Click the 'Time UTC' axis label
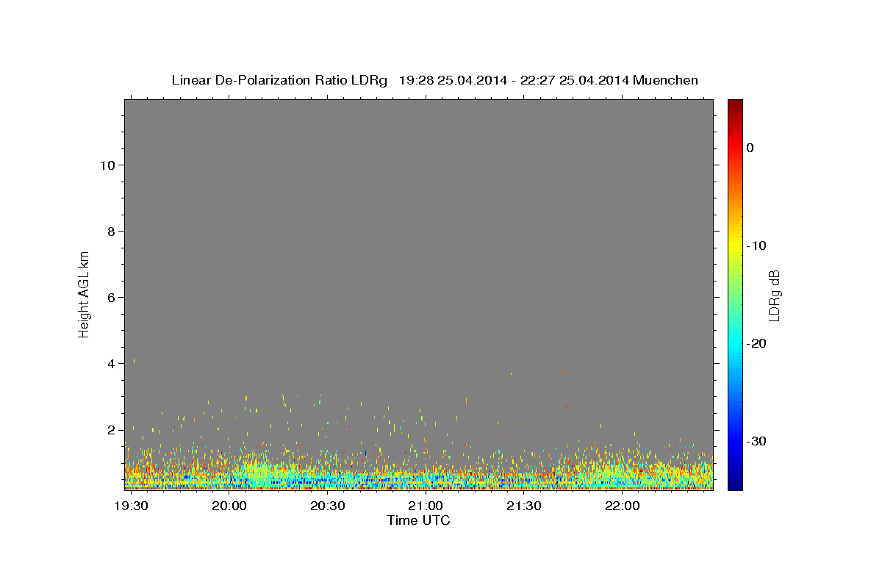The width and height of the screenshot is (882, 588). coord(418,520)
